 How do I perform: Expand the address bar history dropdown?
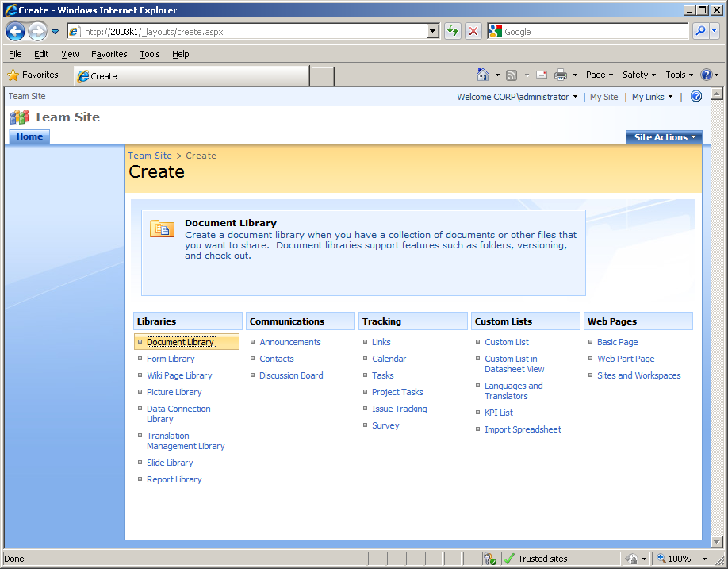click(431, 30)
